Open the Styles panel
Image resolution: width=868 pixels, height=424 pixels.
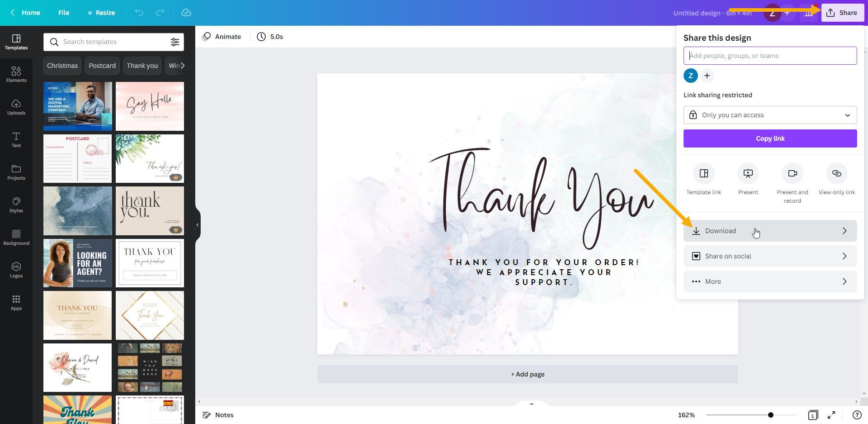pyautogui.click(x=16, y=204)
